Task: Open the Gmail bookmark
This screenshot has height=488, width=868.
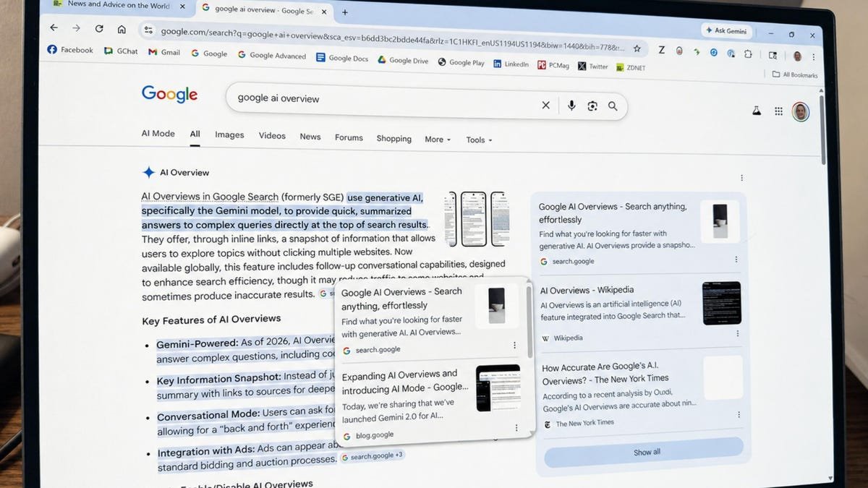Action: point(164,52)
